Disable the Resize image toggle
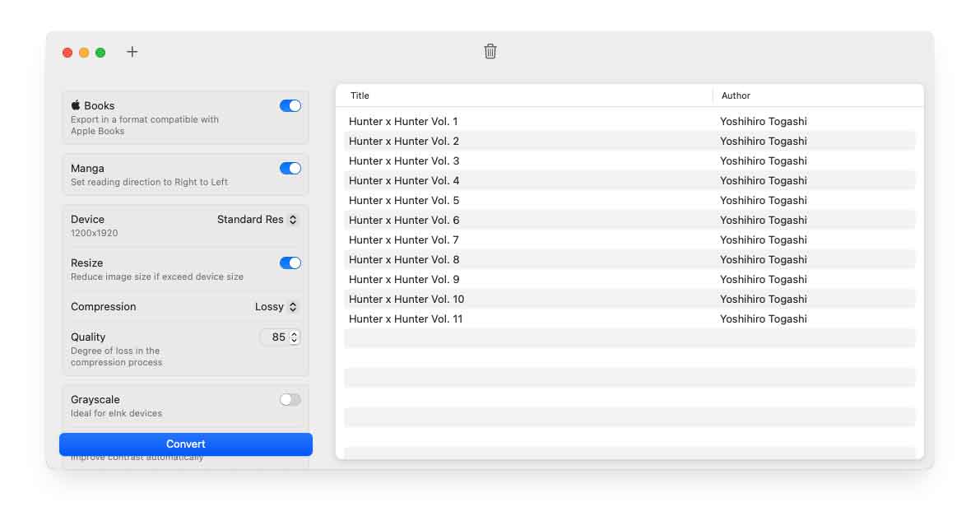 point(290,263)
